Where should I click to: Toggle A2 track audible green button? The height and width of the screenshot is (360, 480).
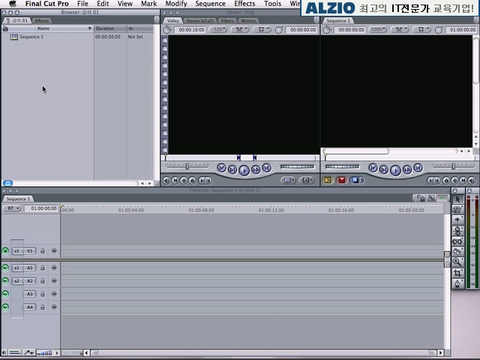click(x=5, y=281)
